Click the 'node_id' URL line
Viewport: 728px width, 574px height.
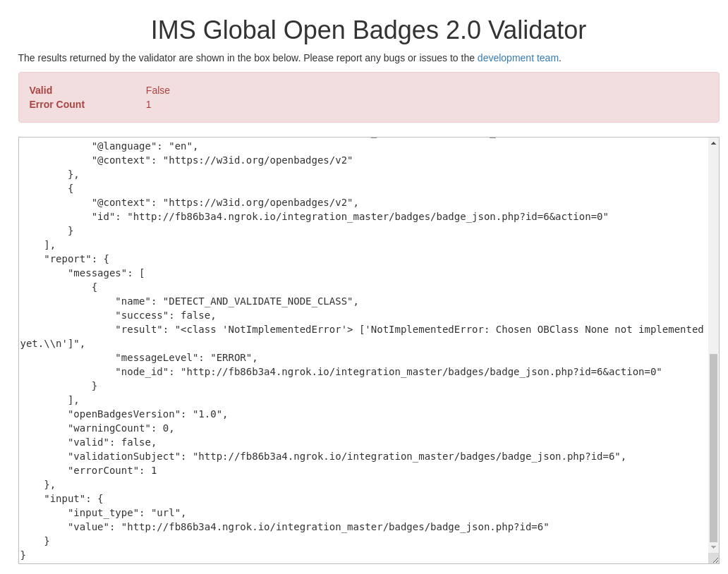(x=389, y=372)
